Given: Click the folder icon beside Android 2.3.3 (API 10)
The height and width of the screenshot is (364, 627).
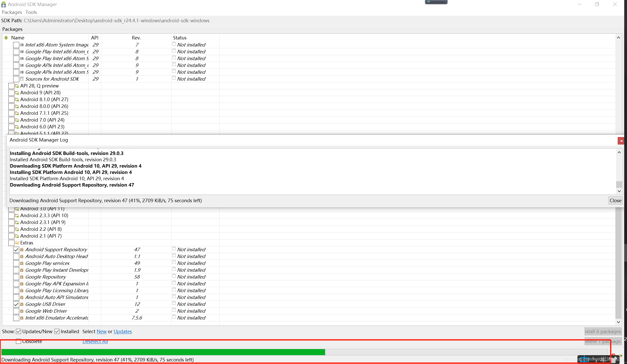Looking at the screenshot, I should (x=17, y=216).
